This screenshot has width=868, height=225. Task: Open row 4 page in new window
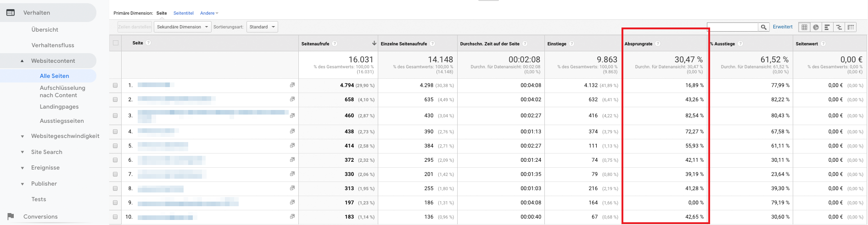tap(292, 131)
